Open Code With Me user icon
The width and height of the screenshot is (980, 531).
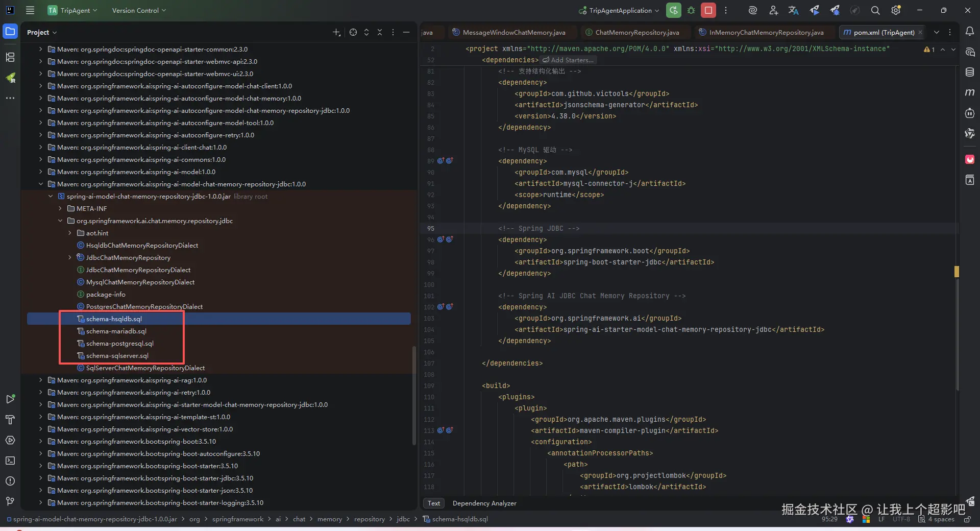click(773, 10)
